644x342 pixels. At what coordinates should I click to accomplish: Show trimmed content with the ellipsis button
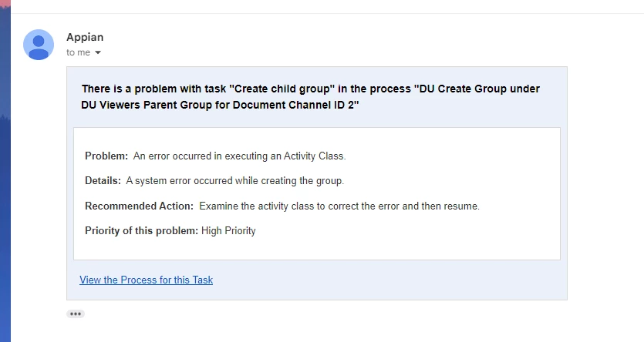point(76,313)
